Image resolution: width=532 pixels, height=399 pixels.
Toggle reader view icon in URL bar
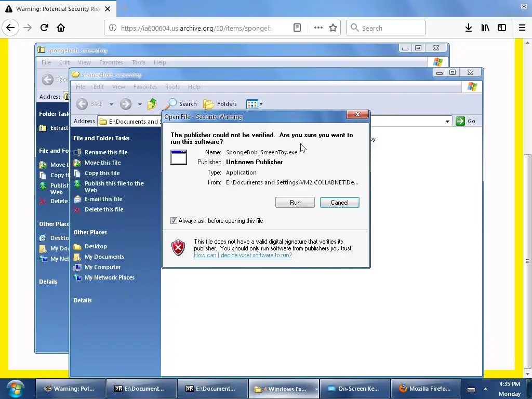tap(297, 28)
